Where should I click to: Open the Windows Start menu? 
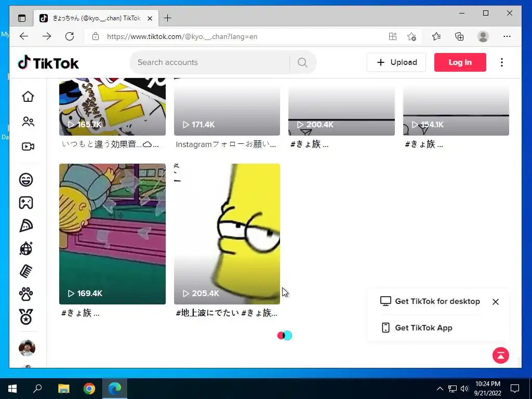tap(12, 389)
